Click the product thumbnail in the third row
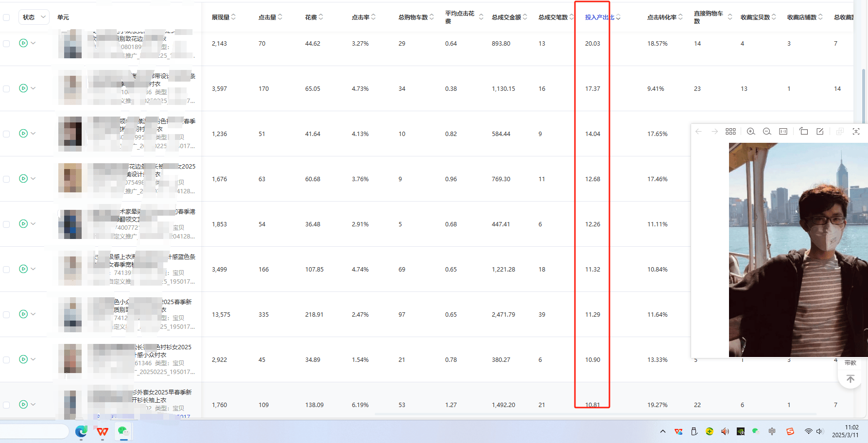 [x=70, y=134]
